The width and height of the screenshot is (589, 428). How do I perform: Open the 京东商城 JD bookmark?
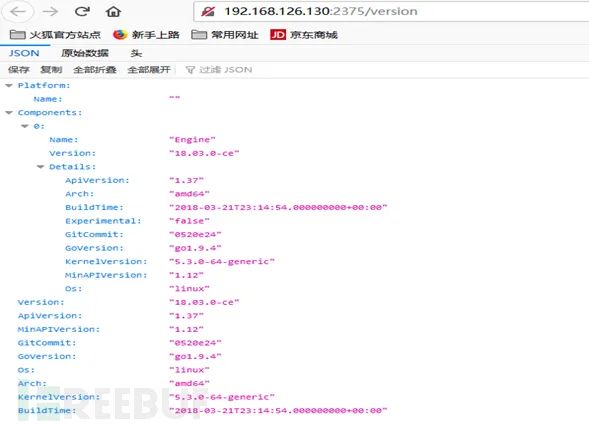[304, 35]
